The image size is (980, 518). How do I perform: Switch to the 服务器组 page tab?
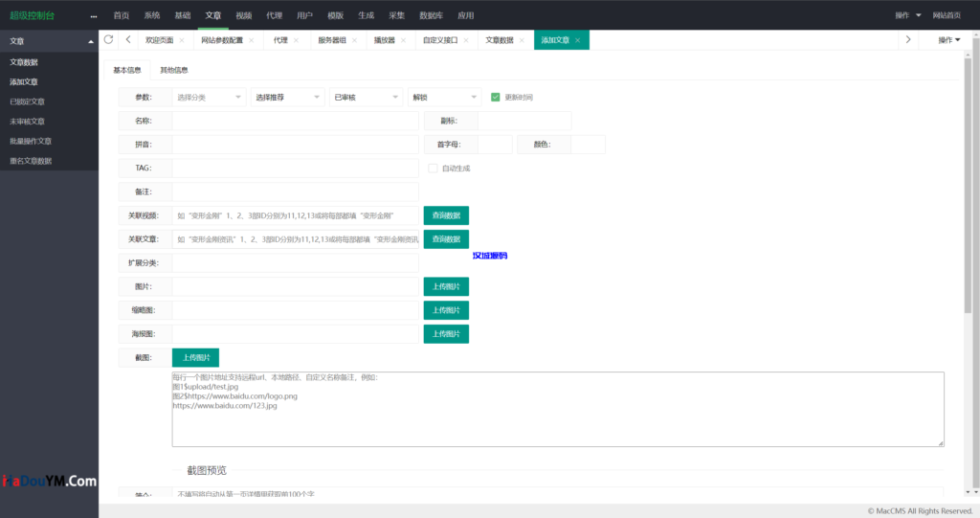coord(332,40)
